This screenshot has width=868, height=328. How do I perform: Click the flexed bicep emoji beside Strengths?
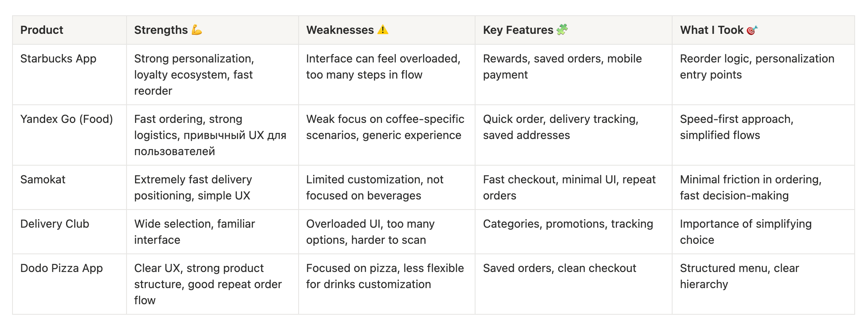click(197, 30)
